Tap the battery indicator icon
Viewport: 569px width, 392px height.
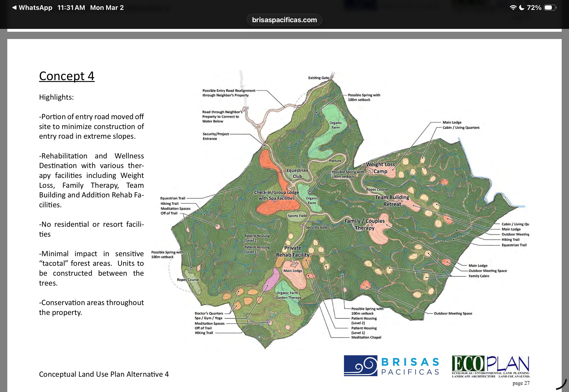coord(550,8)
